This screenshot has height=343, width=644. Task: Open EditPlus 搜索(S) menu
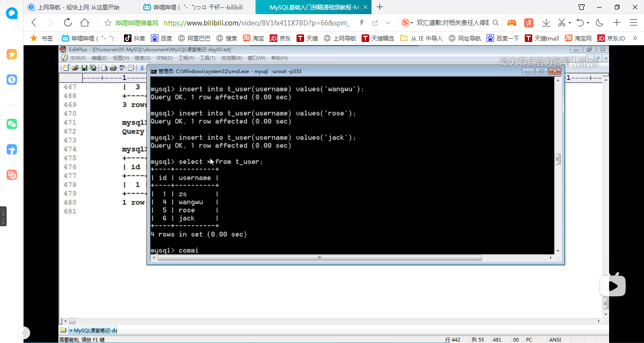coord(142,58)
